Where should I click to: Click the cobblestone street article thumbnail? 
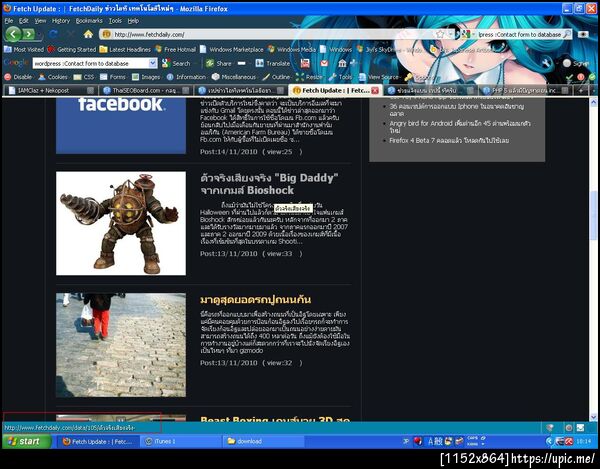point(121,345)
